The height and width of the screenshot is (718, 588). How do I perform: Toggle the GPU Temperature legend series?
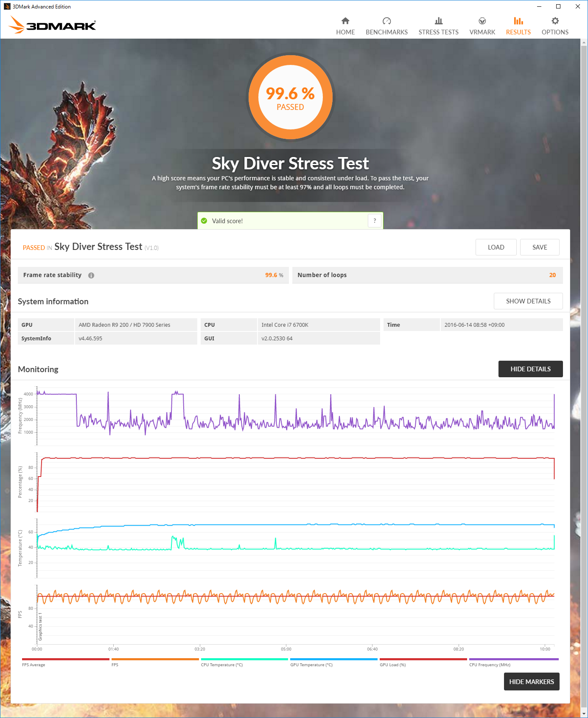click(x=334, y=662)
